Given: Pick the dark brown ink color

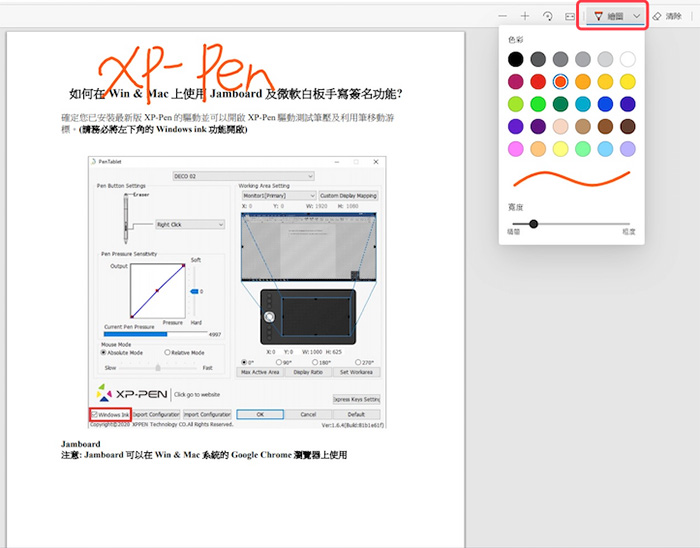Looking at the screenshot, I should point(628,126).
